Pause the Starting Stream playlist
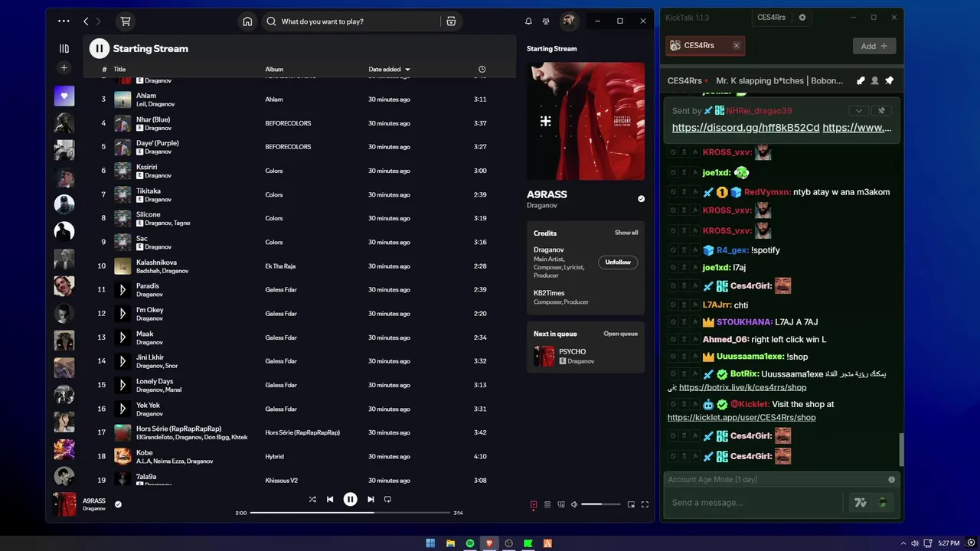The image size is (980, 551). (x=100, y=48)
